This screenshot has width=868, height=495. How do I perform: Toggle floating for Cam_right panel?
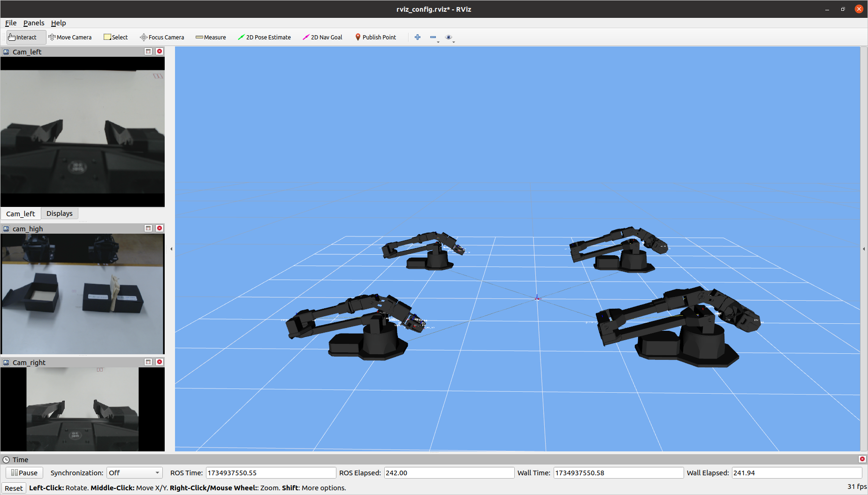148,362
